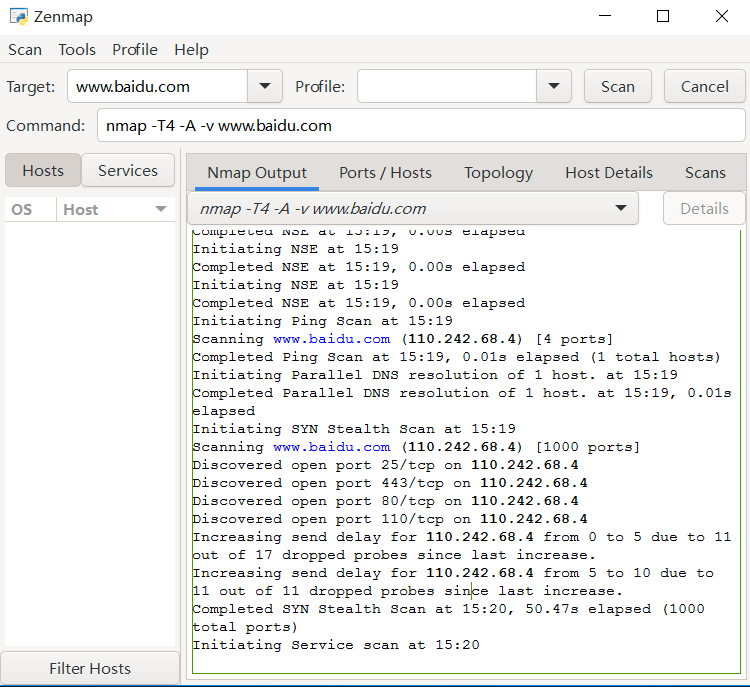Expand the scan output selection dropdown

pyautogui.click(x=413, y=209)
